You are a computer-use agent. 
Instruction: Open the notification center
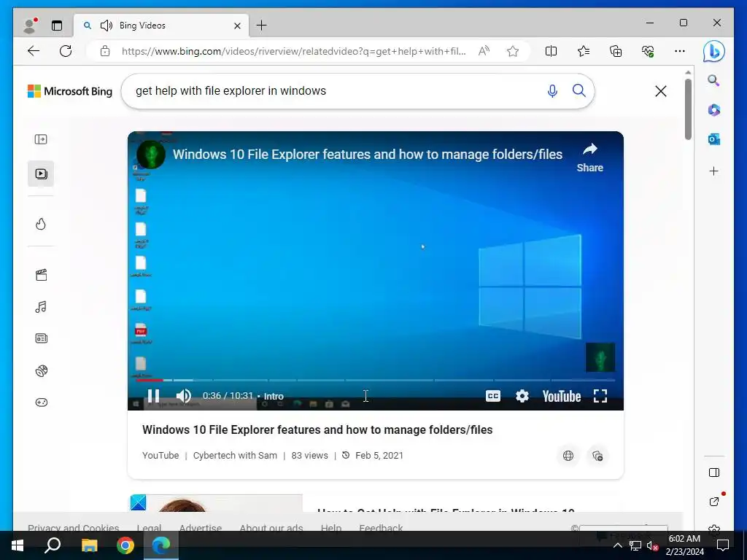723,545
